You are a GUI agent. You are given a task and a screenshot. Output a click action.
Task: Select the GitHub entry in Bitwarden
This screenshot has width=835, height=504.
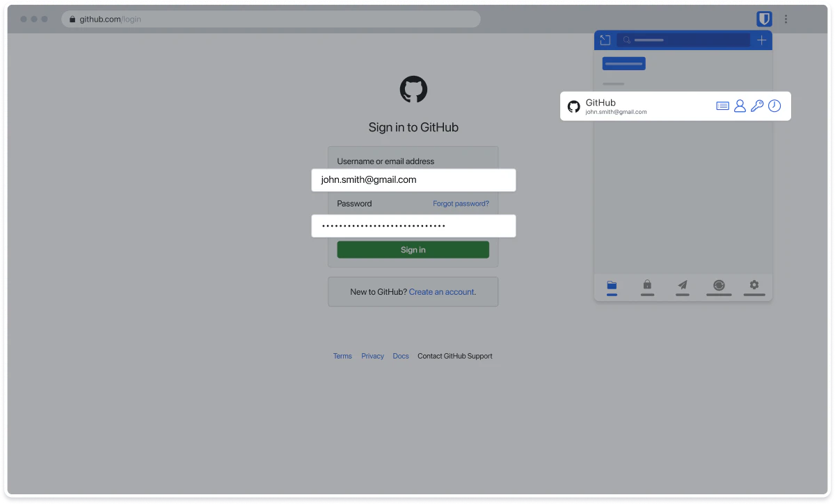[626, 106]
